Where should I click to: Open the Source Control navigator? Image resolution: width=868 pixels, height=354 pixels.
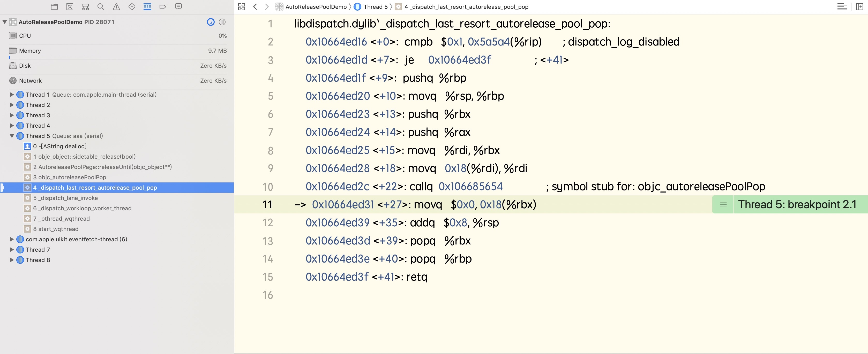coord(70,6)
